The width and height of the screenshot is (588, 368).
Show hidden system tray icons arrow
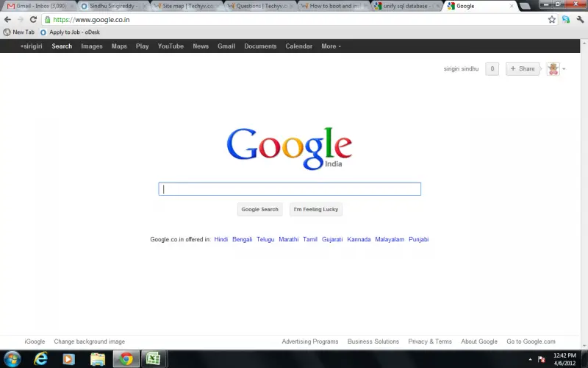point(530,359)
